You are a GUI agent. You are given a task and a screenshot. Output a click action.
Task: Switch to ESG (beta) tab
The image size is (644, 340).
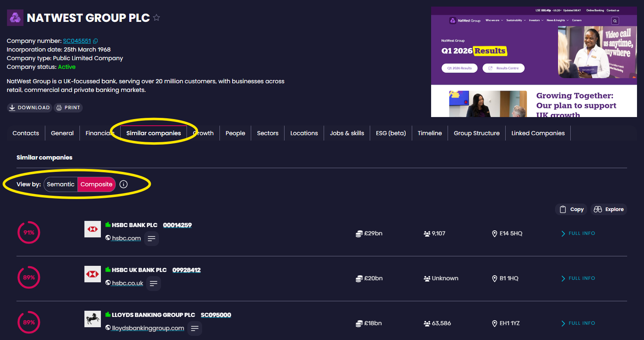click(x=391, y=133)
